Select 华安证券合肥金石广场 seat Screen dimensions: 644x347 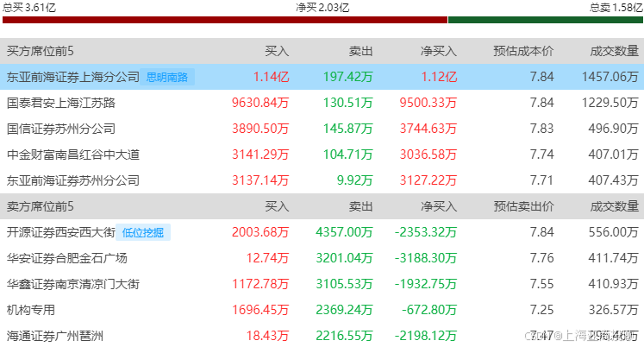tap(67, 258)
